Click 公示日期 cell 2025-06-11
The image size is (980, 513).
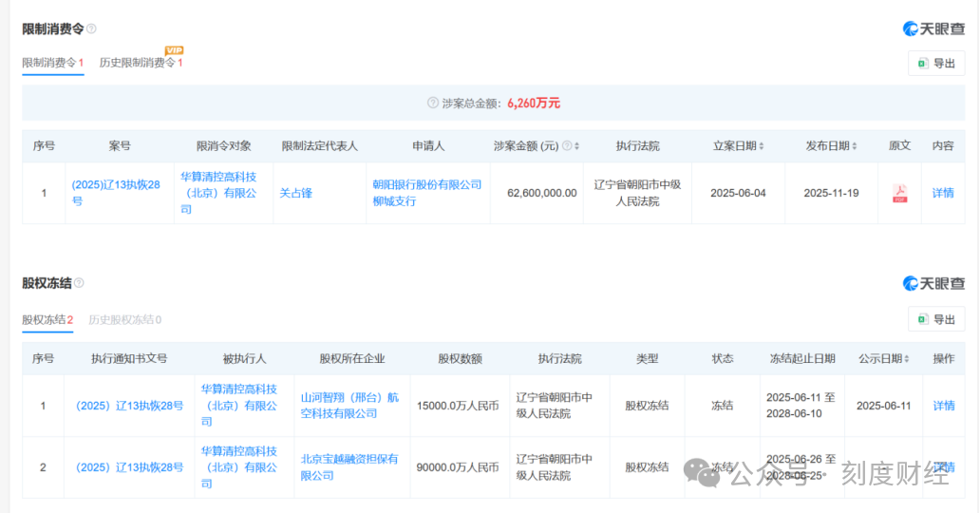(x=884, y=406)
